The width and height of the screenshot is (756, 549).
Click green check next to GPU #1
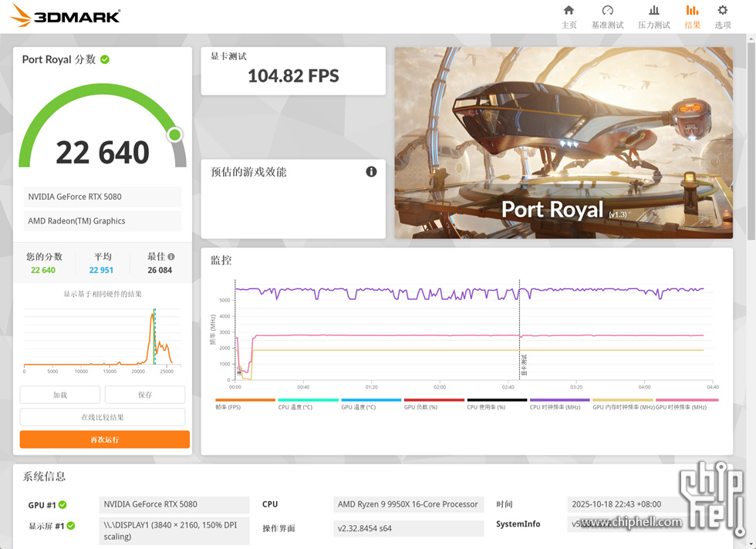tap(62, 505)
